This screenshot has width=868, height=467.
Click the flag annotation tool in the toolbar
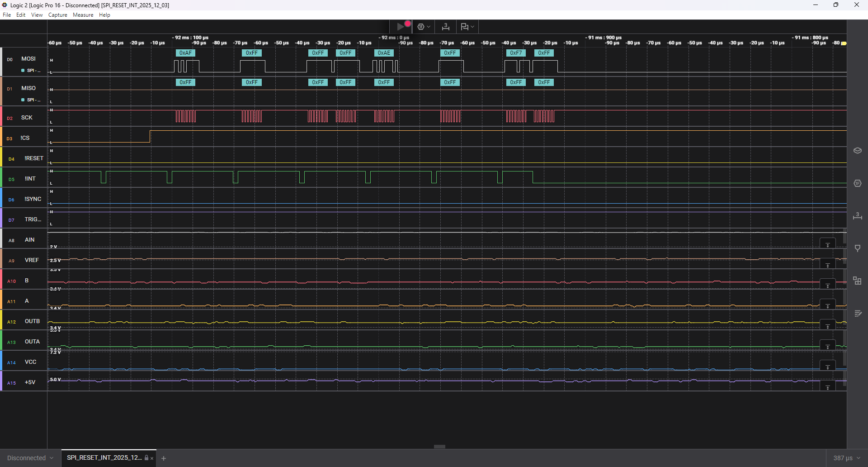(465, 26)
